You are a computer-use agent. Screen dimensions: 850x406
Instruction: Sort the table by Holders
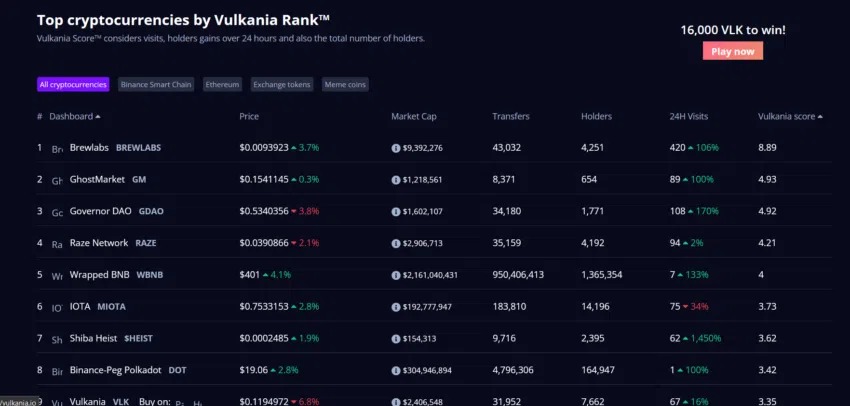[x=596, y=117]
